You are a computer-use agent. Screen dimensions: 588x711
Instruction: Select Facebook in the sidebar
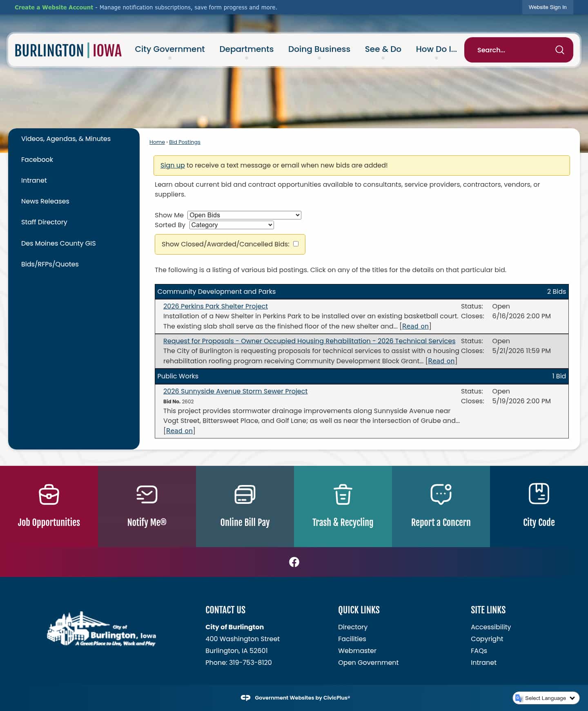[37, 160]
